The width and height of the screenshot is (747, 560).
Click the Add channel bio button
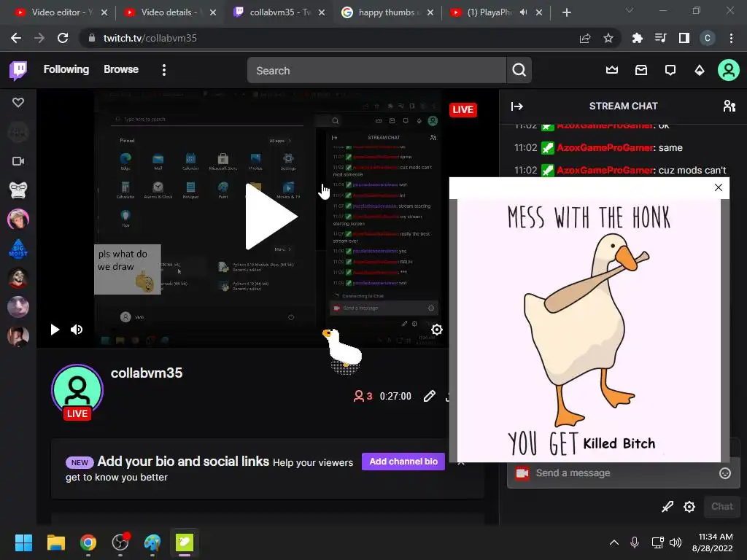[x=403, y=462]
